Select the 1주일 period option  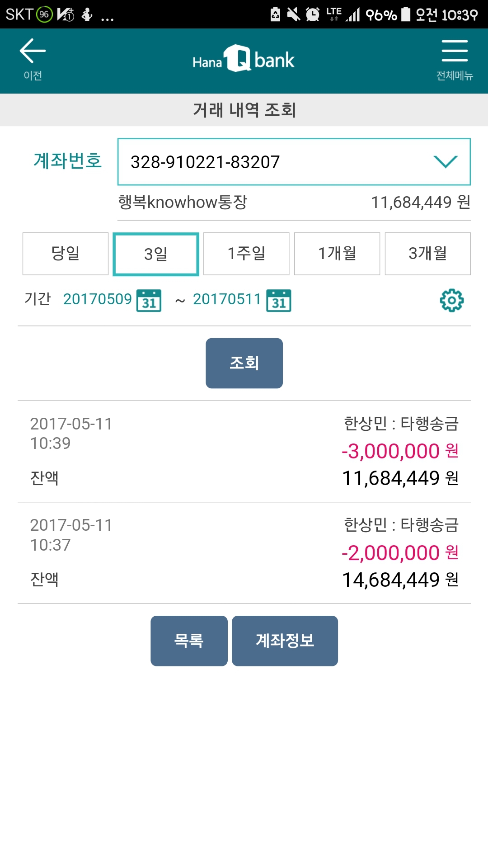click(246, 254)
